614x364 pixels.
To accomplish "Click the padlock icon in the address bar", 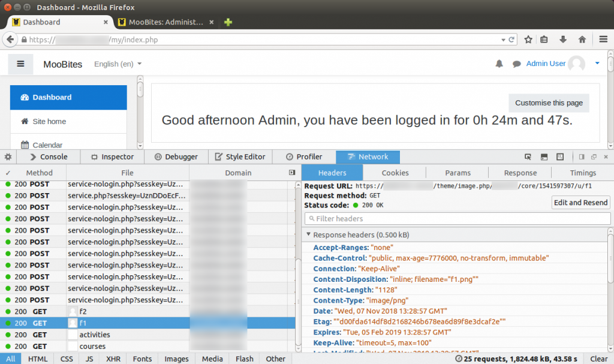I will [x=24, y=40].
